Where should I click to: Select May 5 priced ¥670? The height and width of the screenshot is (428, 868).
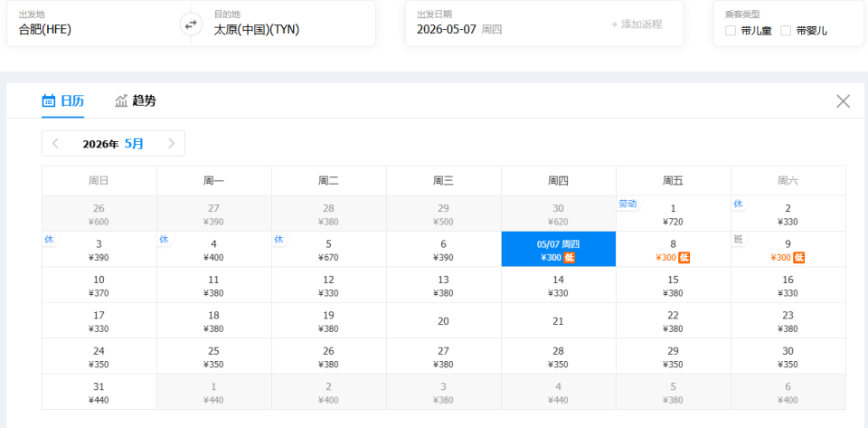point(329,249)
